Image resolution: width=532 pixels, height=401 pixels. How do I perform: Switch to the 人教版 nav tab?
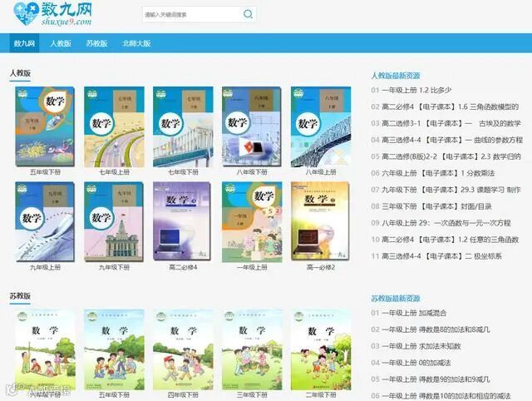click(61, 43)
